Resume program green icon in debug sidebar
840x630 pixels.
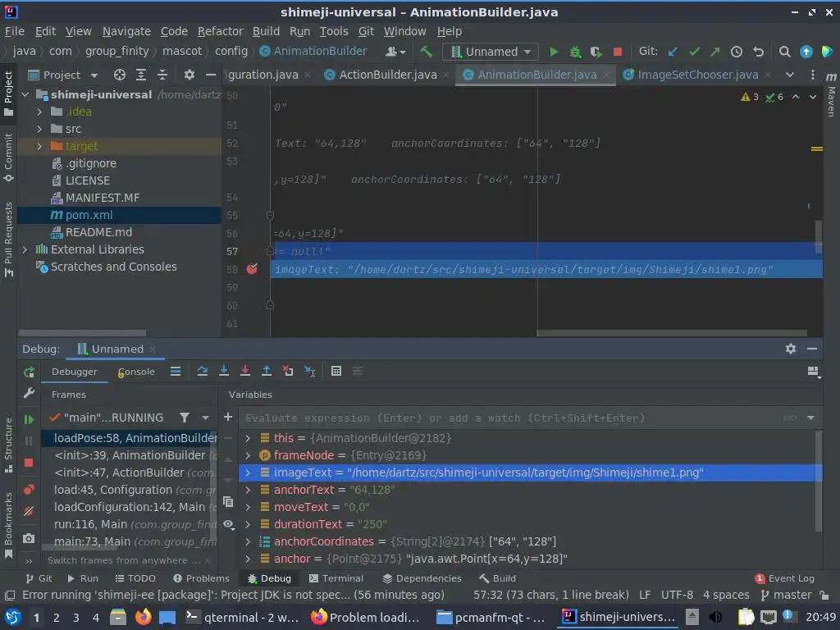tap(29, 419)
